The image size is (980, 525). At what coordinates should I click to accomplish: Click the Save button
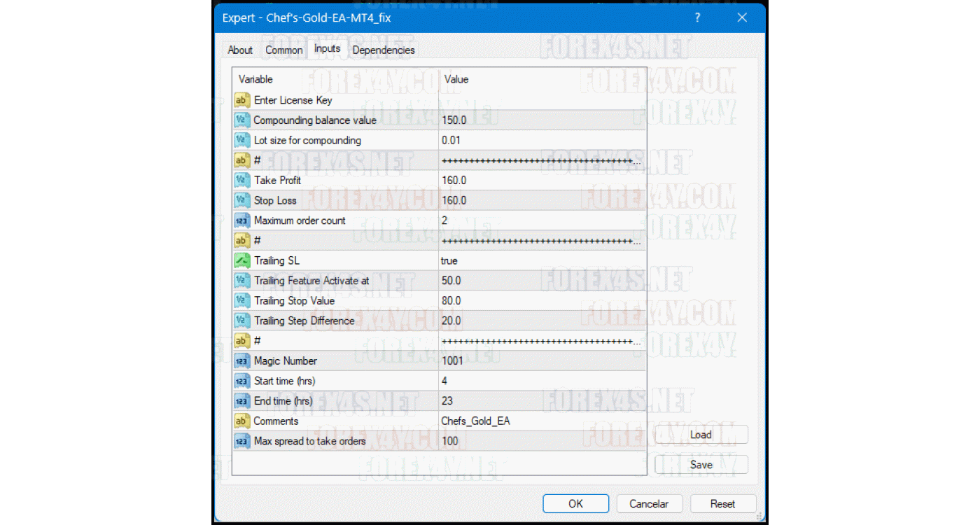pos(700,464)
